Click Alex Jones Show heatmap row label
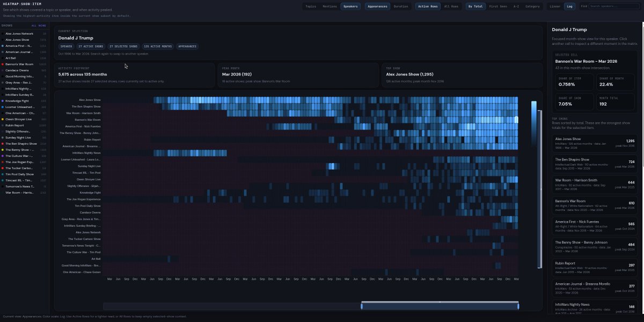 click(90, 100)
